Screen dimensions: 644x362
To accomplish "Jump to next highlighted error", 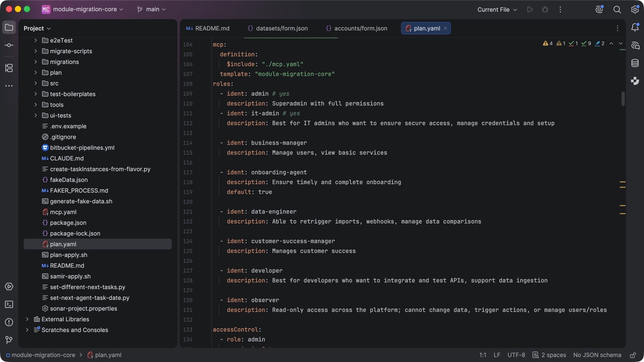I will click(x=621, y=44).
